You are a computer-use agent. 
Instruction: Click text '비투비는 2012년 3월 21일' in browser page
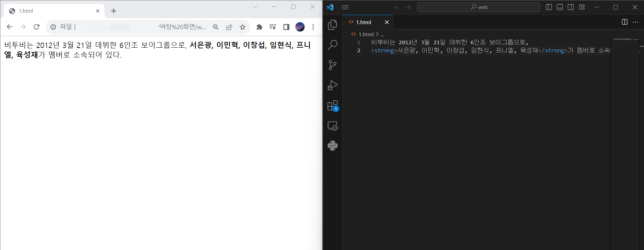coord(48,45)
